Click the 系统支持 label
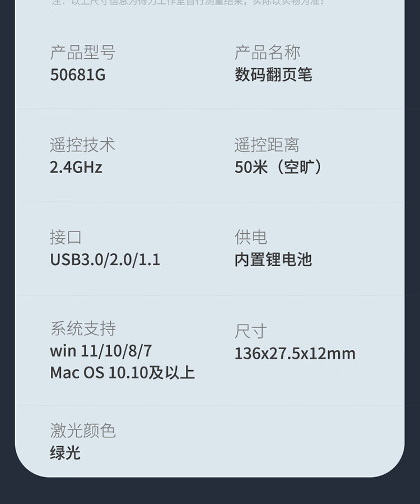420x504 pixels. (82, 329)
